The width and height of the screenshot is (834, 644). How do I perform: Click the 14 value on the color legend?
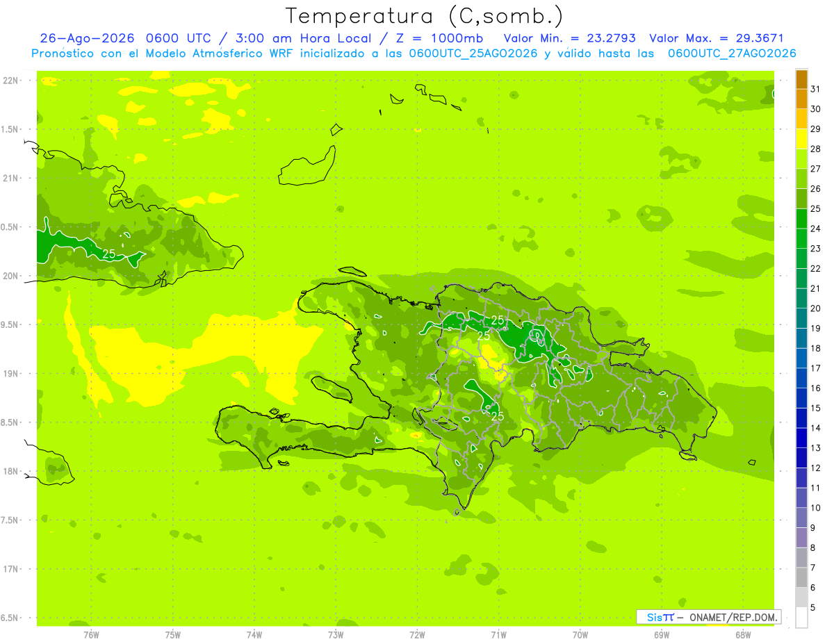pos(815,428)
